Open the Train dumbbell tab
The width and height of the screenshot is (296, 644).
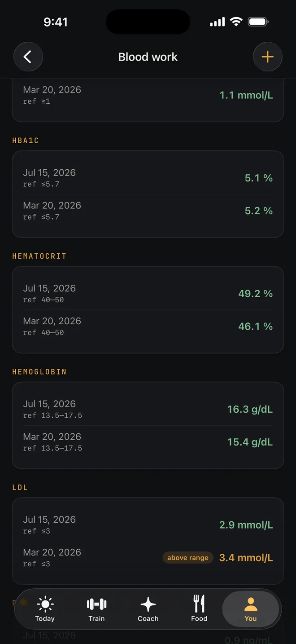(x=96, y=609)
